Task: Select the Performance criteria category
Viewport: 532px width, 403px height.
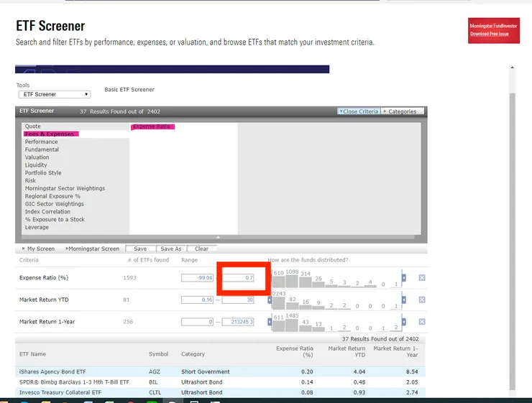Action: coord(41,142)
